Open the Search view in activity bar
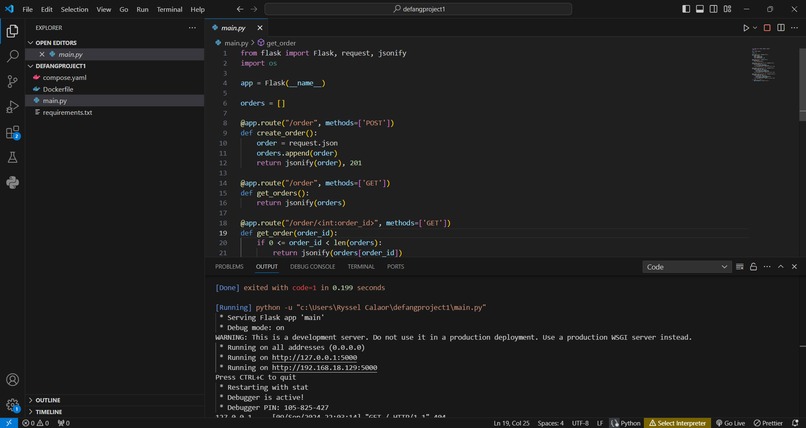Screen dimensions: 806x428 tap(12, 56)
